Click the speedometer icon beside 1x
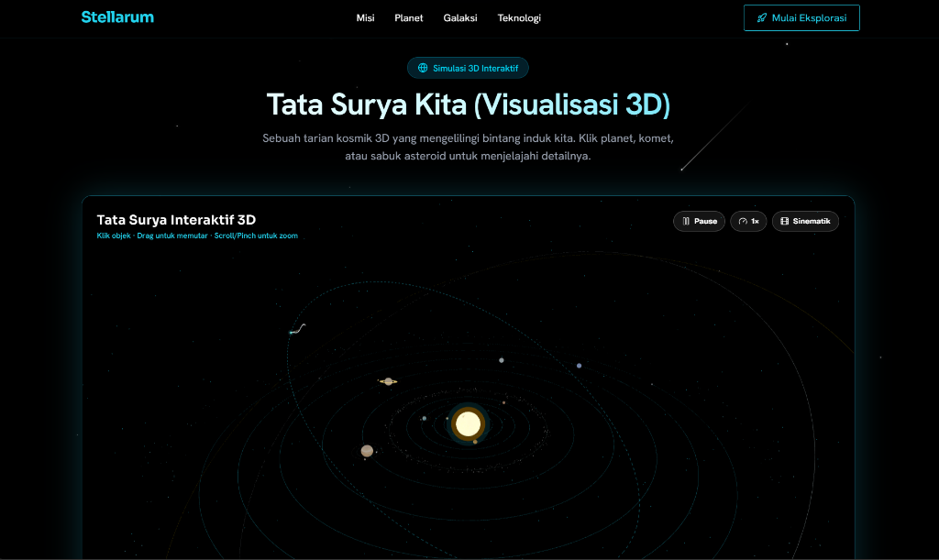This screenshot has height=560, width=939. tap(743, 222)
